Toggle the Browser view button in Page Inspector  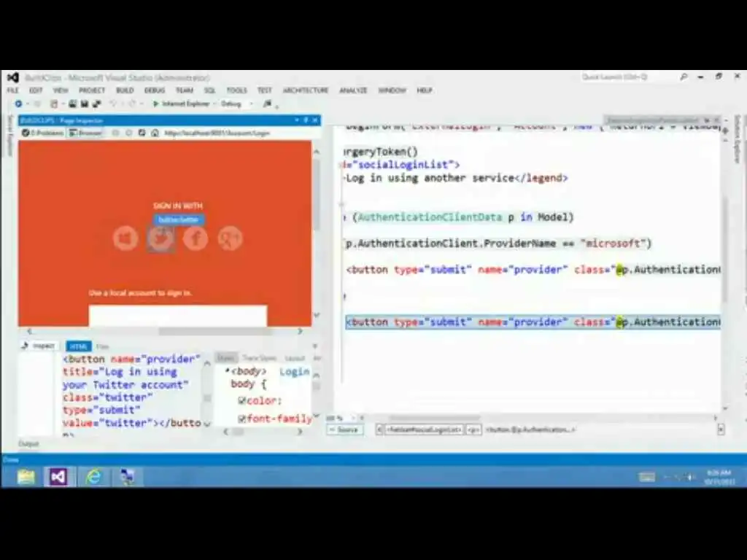tap(86, 133)
